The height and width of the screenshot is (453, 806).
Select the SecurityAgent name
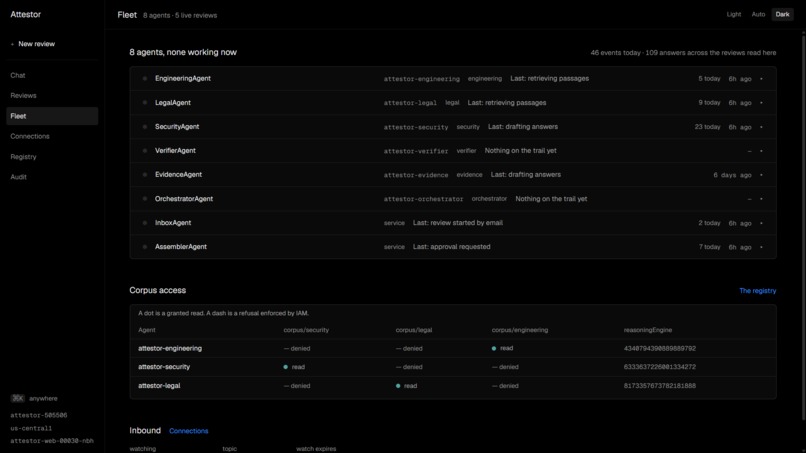point(177,126)
